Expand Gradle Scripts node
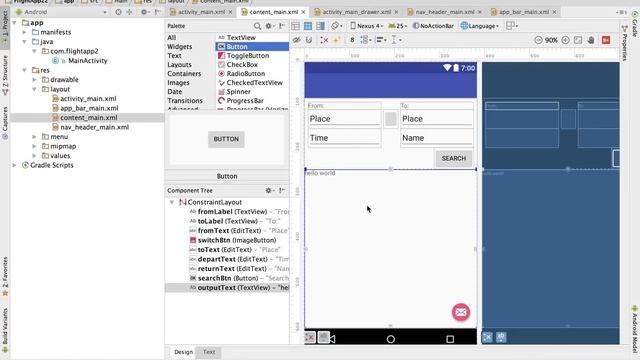 point(15,165)
